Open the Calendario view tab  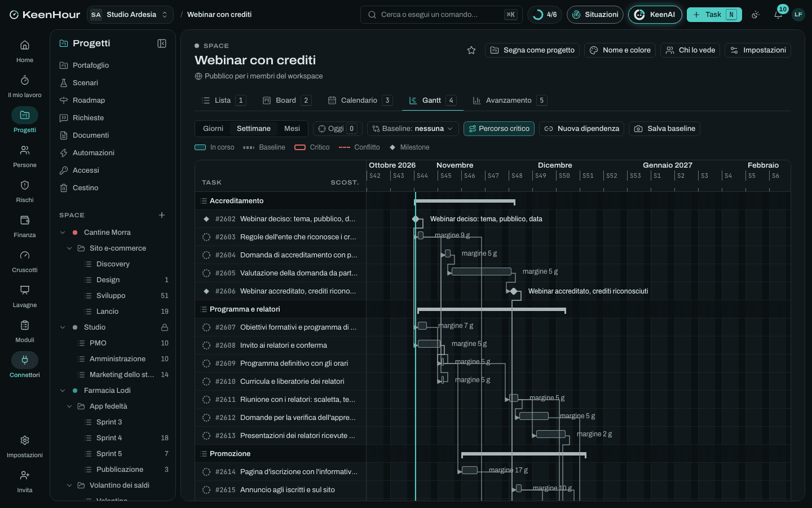coord(360,100)
